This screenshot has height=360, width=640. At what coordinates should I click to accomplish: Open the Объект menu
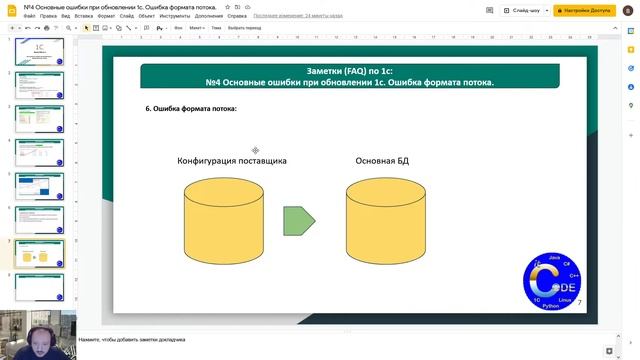click(x=147, y=16)
